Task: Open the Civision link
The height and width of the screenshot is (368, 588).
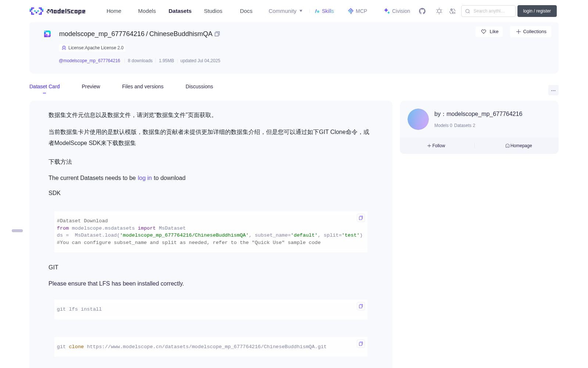Action: point(397,11)
